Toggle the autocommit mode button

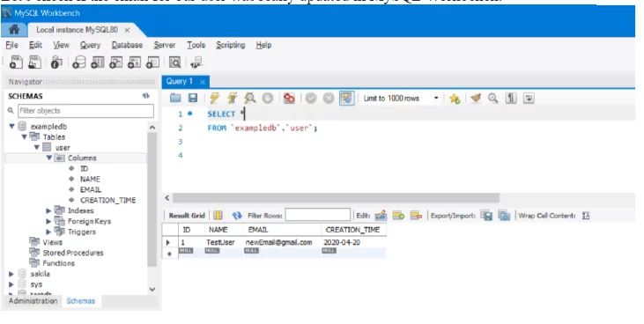click(x=346, y=98)
